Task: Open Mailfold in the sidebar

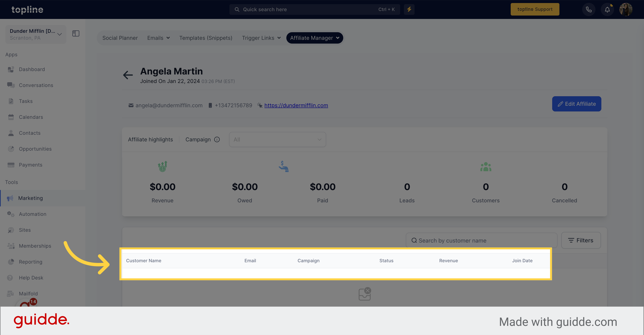Action: pos(28,294)
